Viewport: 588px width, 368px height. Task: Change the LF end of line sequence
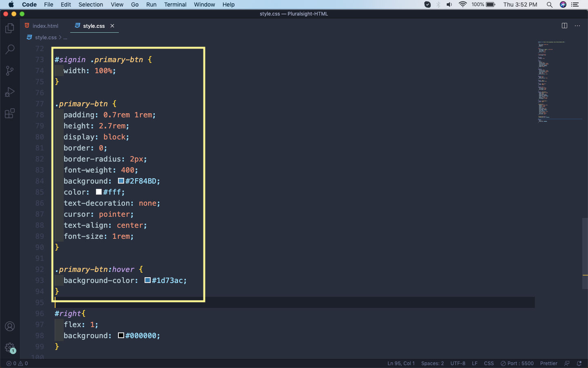(474, 363)
